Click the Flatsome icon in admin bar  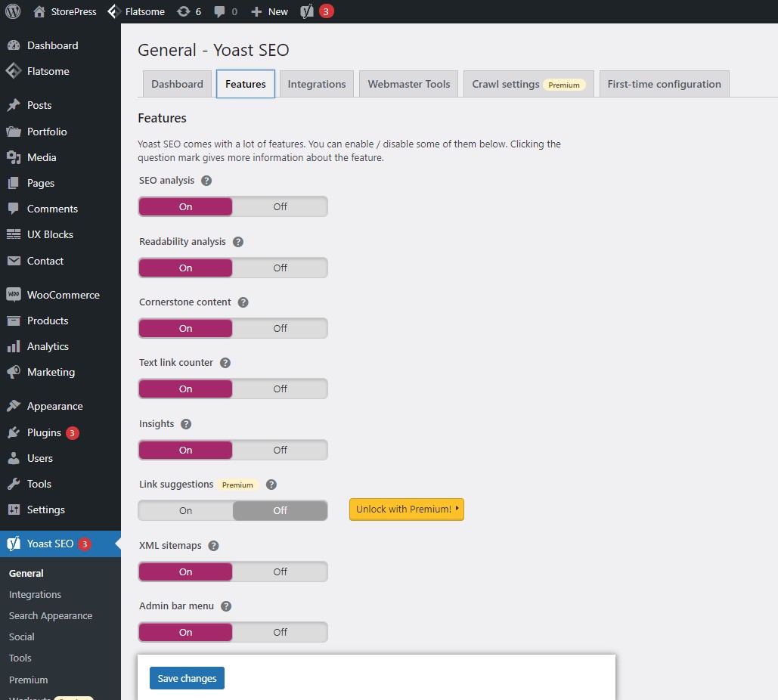pos(114,11)
